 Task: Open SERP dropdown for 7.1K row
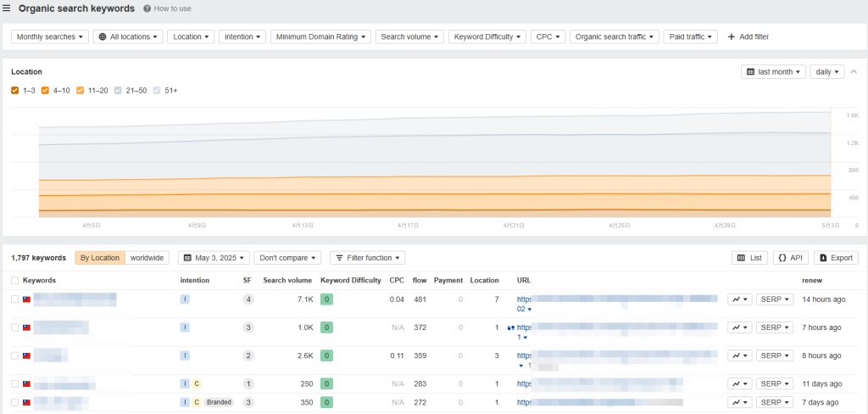pos(775,299)
